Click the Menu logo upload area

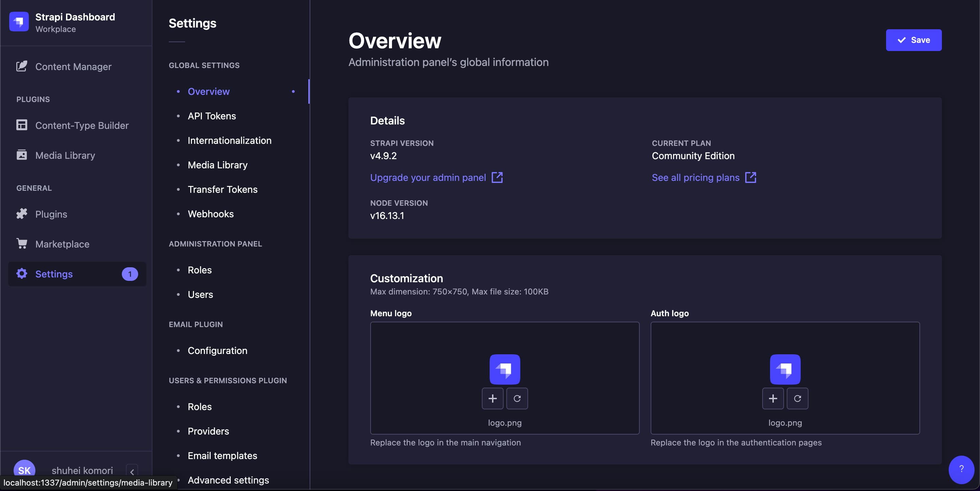504,378
